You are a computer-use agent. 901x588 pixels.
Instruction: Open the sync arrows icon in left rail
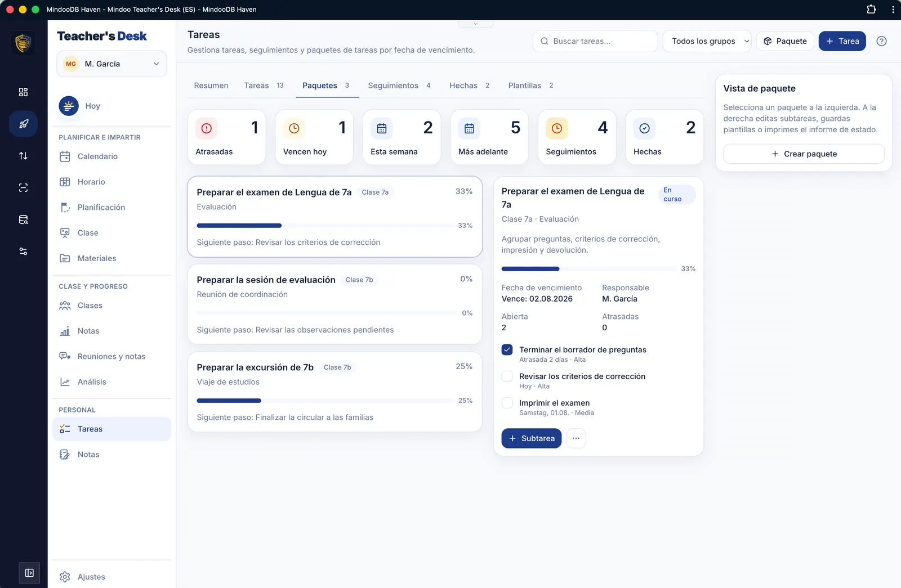tap(23, 156)
